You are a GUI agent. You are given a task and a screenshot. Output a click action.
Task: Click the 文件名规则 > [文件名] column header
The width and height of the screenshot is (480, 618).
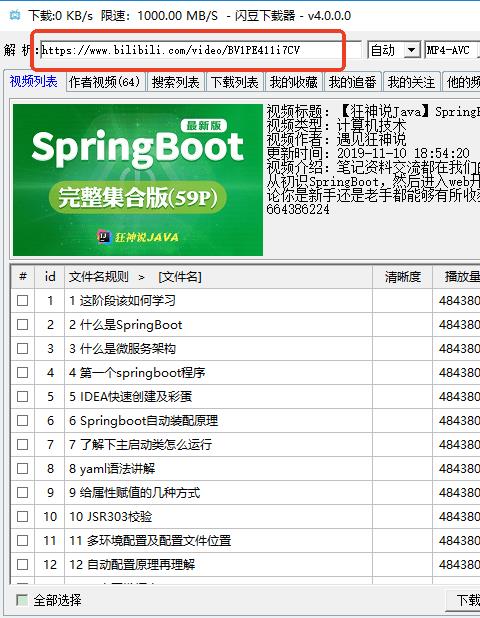[x=218, y=277]
